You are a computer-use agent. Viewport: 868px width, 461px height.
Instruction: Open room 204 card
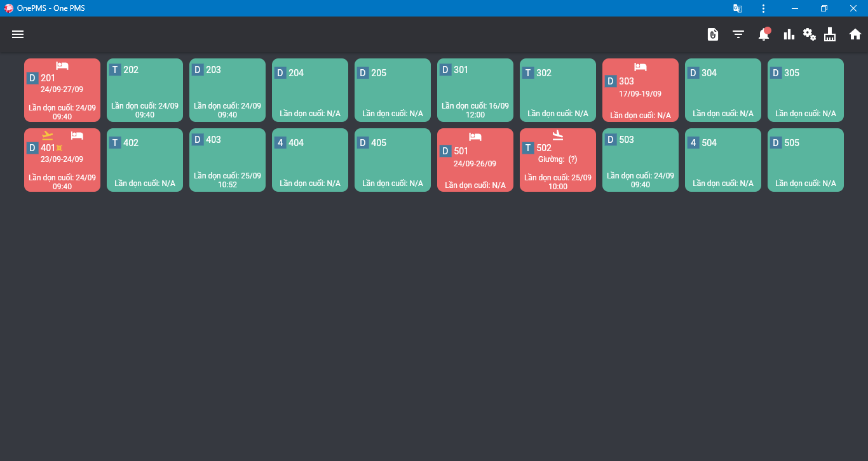tap(310, 90)
